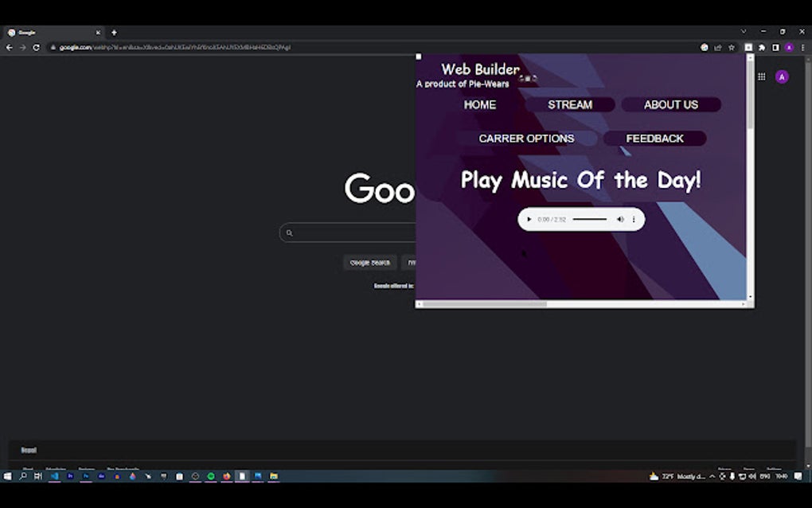Open Visual Studio Code from taskbar
This screenshot has height=508, width=812.
click(54, 476)
